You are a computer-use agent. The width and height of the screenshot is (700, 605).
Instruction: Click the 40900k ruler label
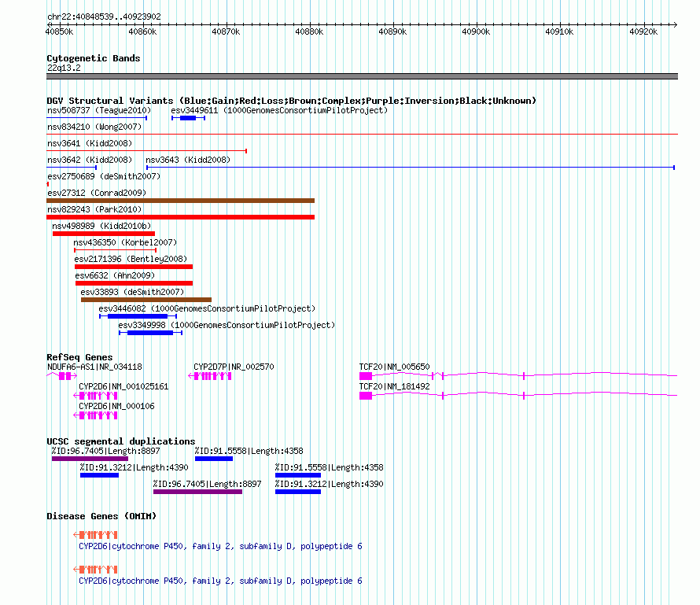pos(476,31)
